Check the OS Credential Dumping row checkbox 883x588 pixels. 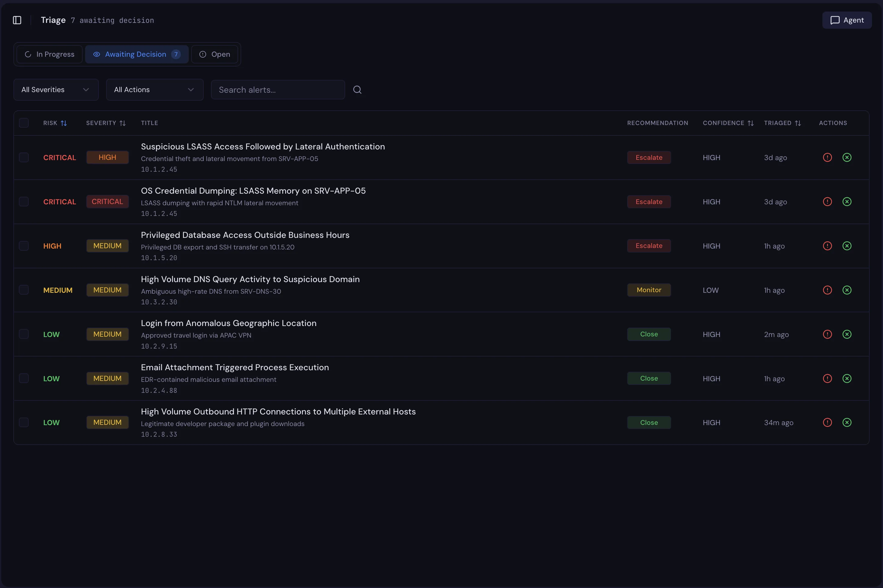pyautogui.click(x=24, y=202)
